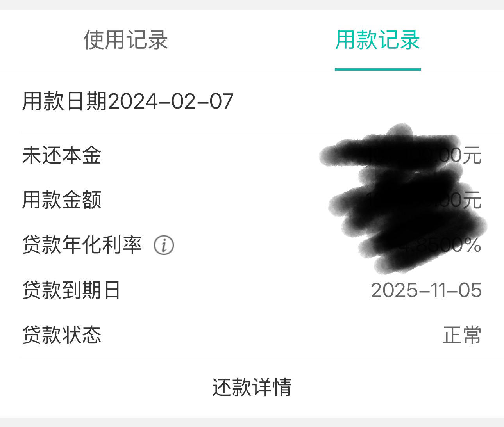Select the 用款记录 tab
504x427 pixels.
point(378,40)
